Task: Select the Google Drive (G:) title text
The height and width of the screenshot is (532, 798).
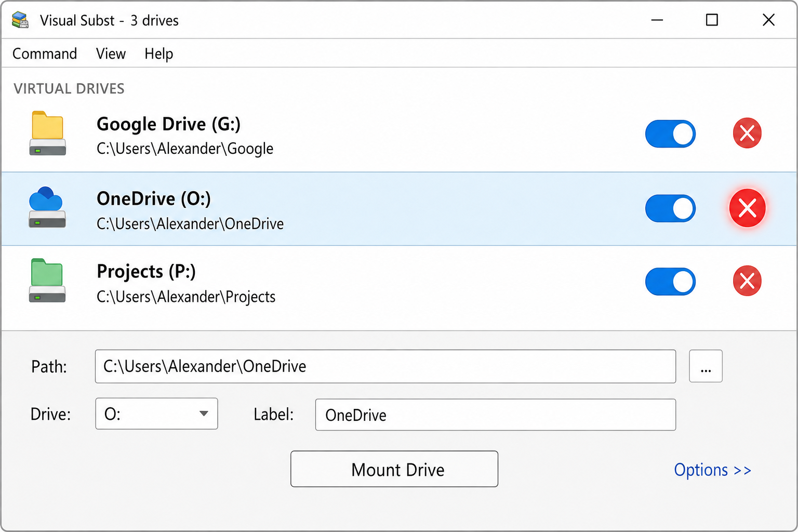Action: [x=169, y=124]
